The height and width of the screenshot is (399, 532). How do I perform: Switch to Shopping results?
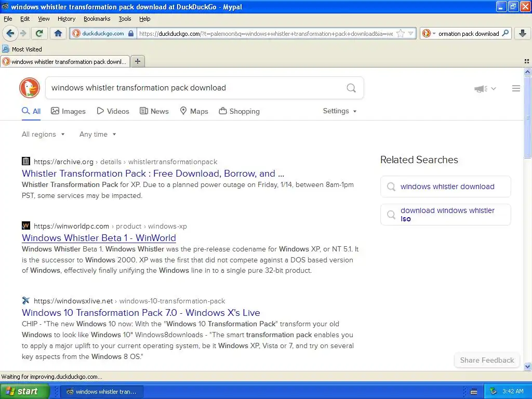[239, 111]
